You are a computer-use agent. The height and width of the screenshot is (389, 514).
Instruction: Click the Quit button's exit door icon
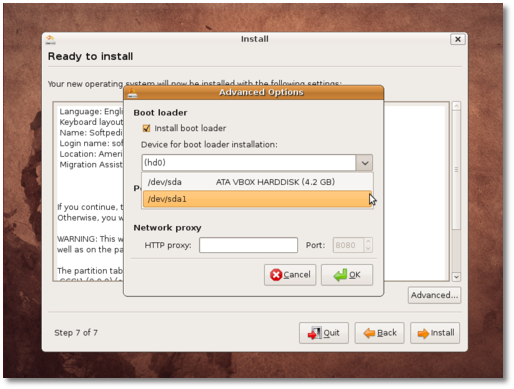point(314,333)
